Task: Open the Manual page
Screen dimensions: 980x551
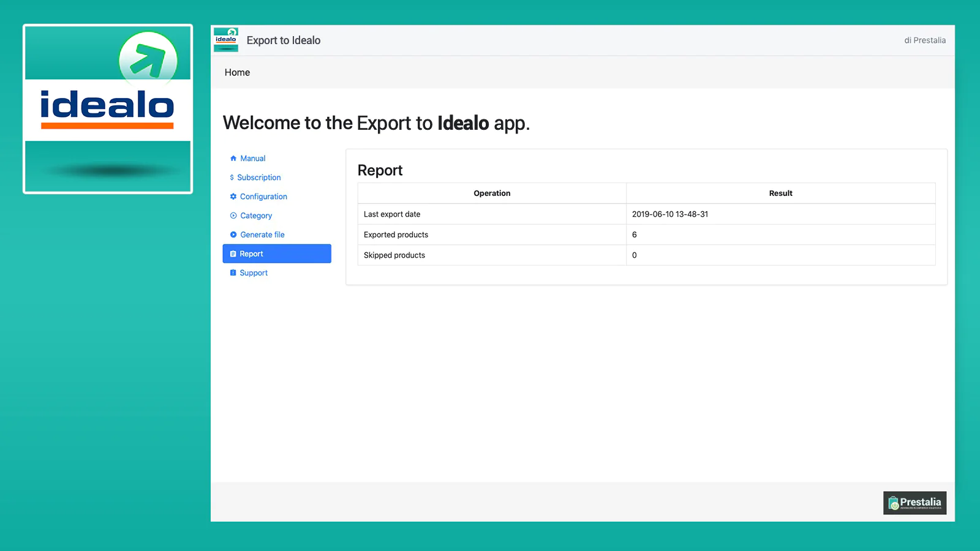Action: (252, 159)
